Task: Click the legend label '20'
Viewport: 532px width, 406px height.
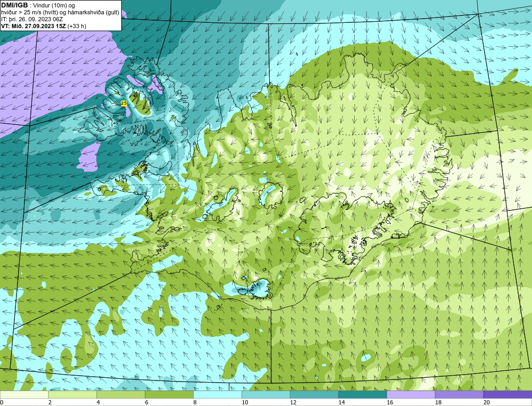Action: (x=487, y=402)
